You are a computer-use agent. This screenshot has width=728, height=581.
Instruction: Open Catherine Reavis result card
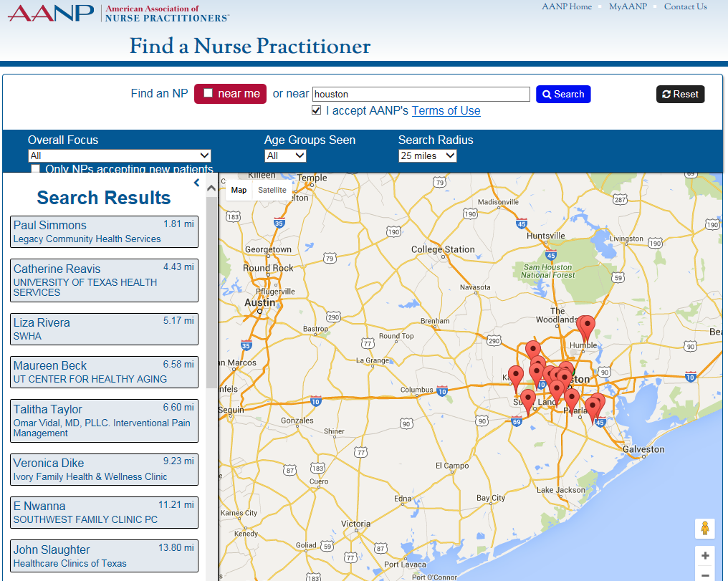tap(104, 280)
